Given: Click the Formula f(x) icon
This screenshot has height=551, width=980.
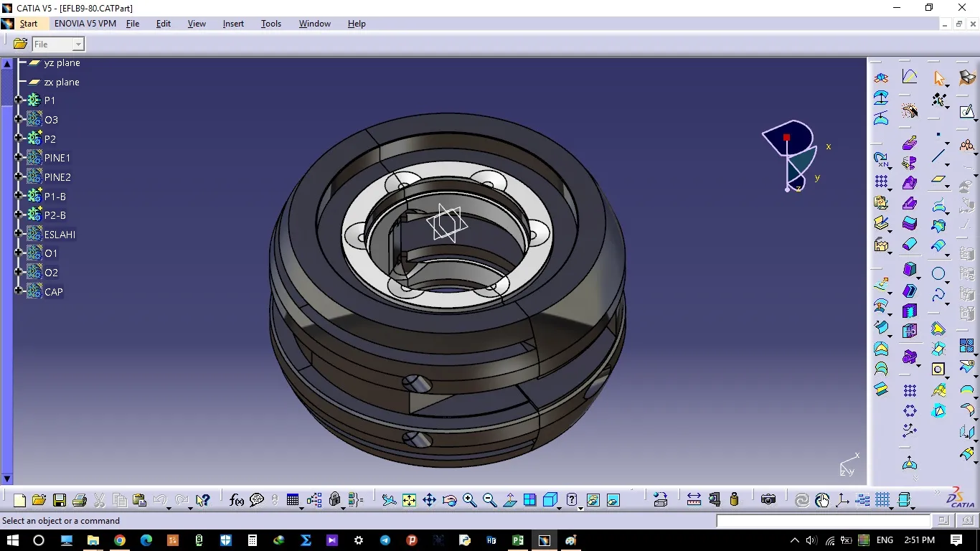Looking at the screenshot, I should click(x=236, y=500).
